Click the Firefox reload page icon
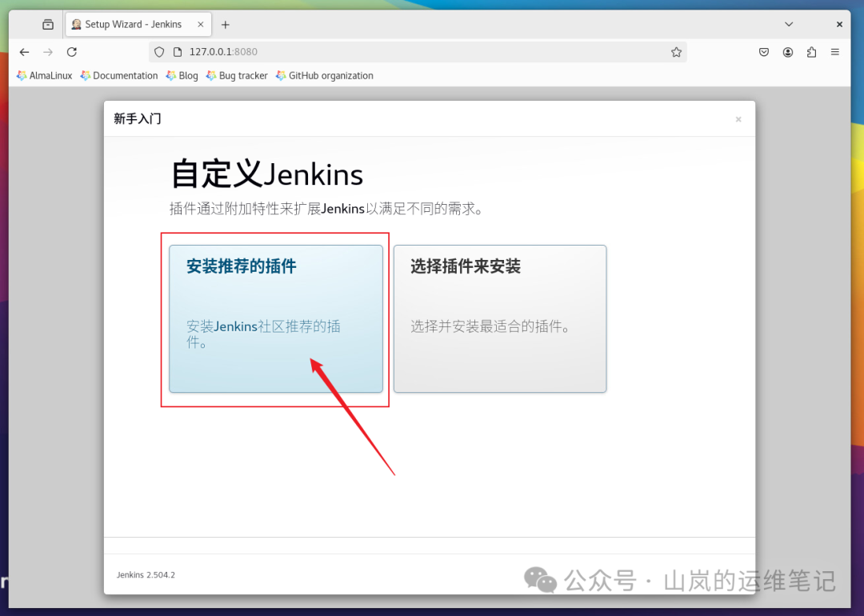Screen dimensions: 864x616 [x=72, y=51]
